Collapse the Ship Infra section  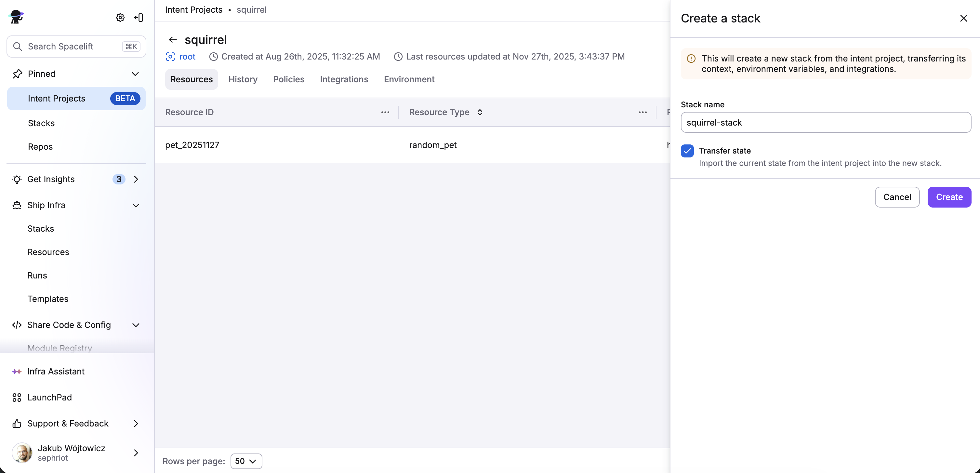click(x=136, y=205)
